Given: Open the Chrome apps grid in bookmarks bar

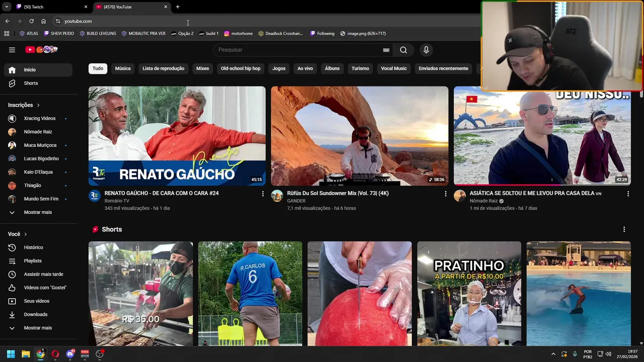Looking at the screenshot, I should (7, 33).
